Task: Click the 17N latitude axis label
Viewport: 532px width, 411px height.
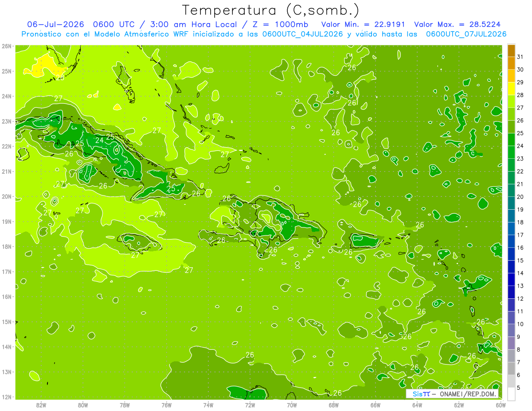Action: (x=6, y=272)
